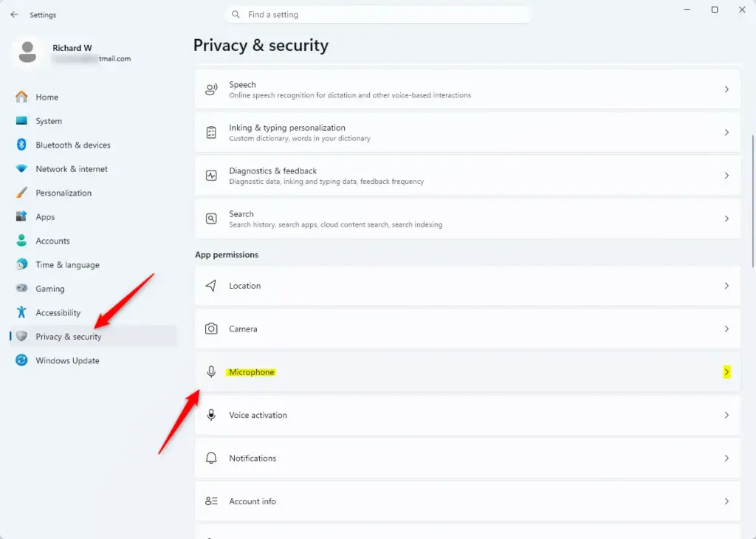The width and height of the screenshot is (756, 539).
Task: Open the Microphone permission page
Action: (467, 372)
